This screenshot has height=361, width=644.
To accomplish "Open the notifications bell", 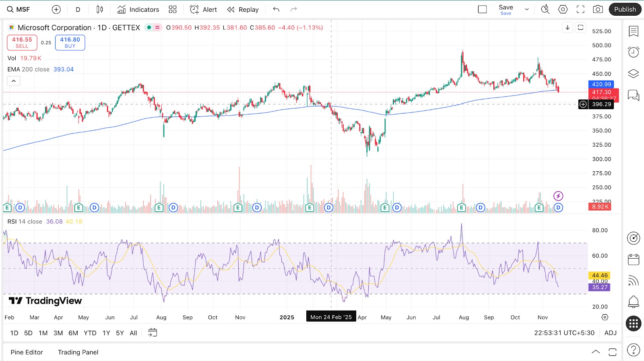I will click(x=634, y=301).
